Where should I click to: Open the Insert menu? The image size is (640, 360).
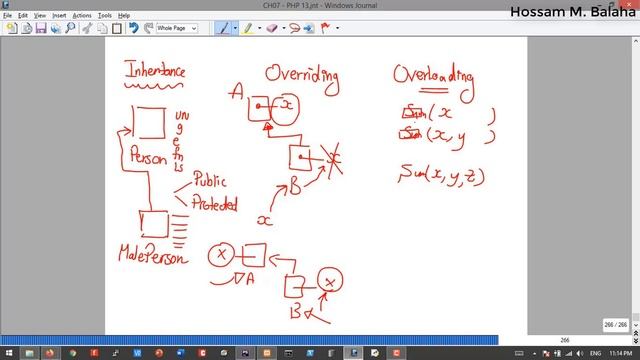59,16
